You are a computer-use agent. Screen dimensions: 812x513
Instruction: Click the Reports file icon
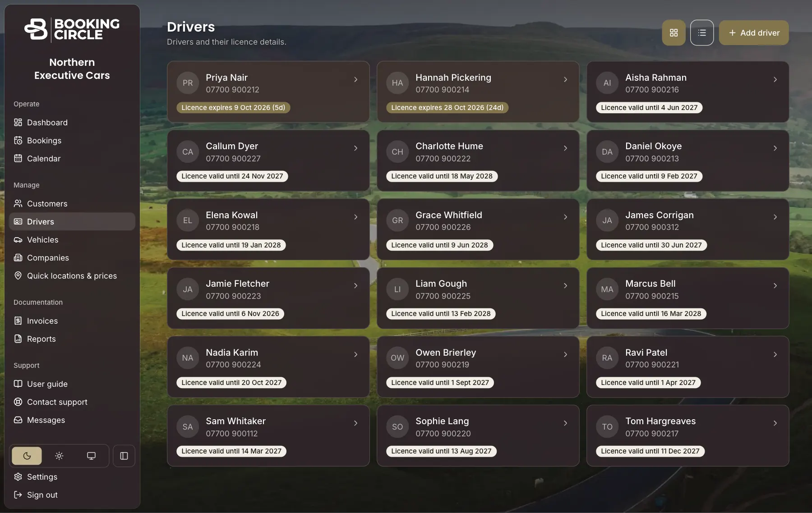[x=18, y=339]
